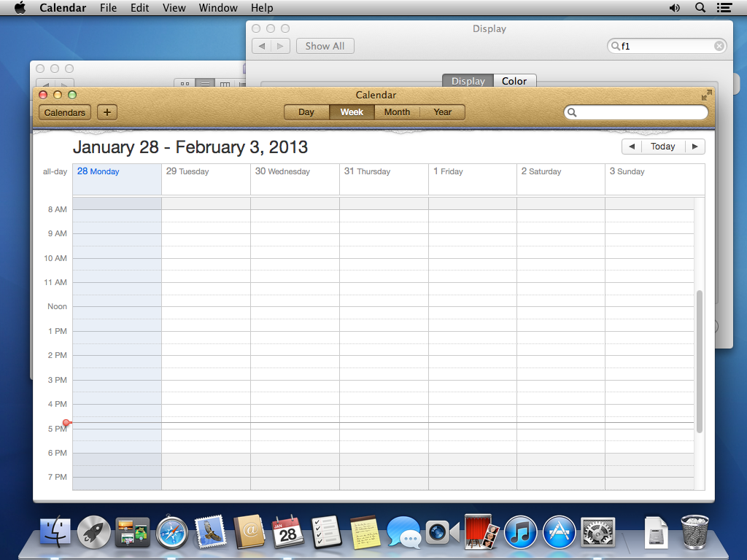The image size is (747, 560).
Task: Open the Help menu
Action: pyautogui.click(x=262, y=7)
